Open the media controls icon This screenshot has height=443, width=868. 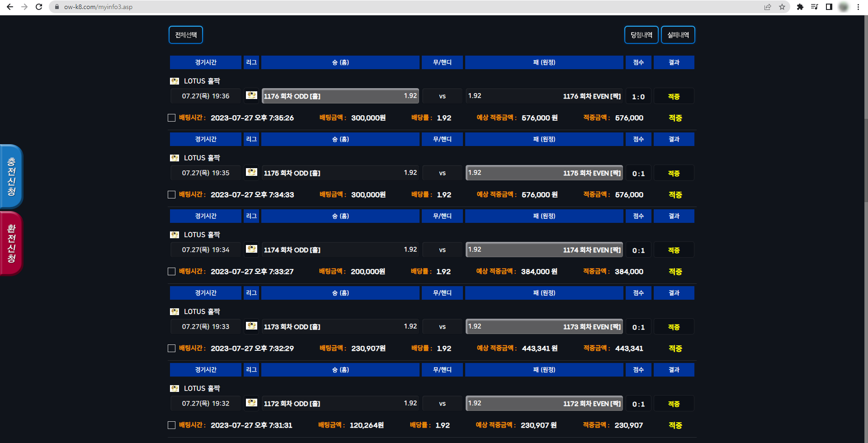coord(815,7)
